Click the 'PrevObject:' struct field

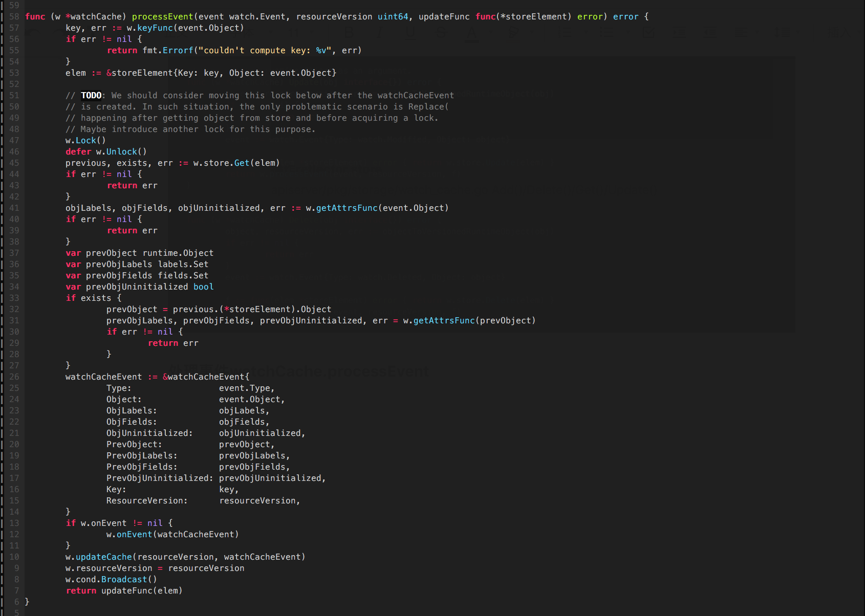[134, 445]
